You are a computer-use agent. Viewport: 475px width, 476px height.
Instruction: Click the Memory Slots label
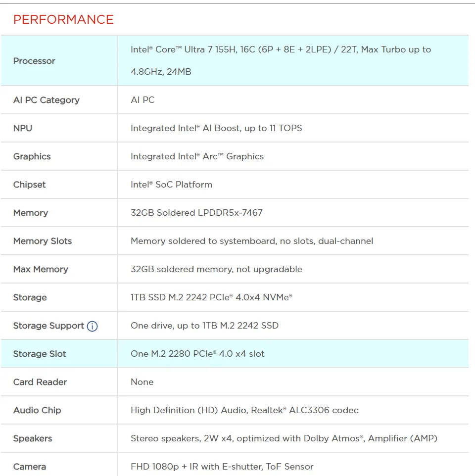(x=43, y=241)
